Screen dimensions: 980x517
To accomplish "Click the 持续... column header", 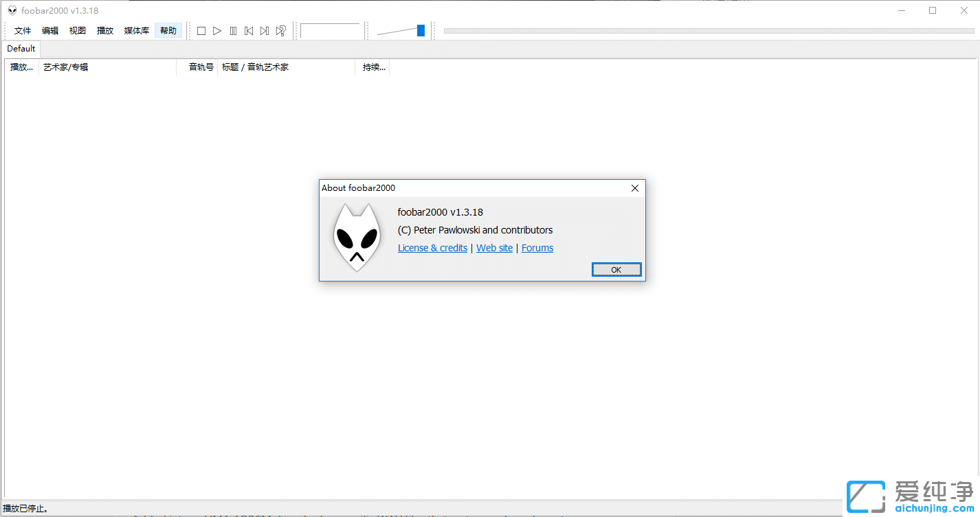I will point(372,67).
